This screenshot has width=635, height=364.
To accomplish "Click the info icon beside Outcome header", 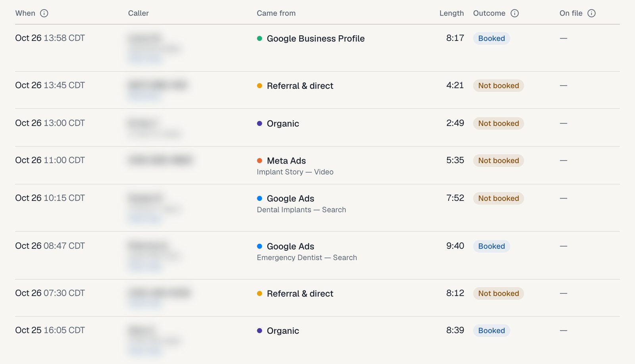I will pos(515,13).
